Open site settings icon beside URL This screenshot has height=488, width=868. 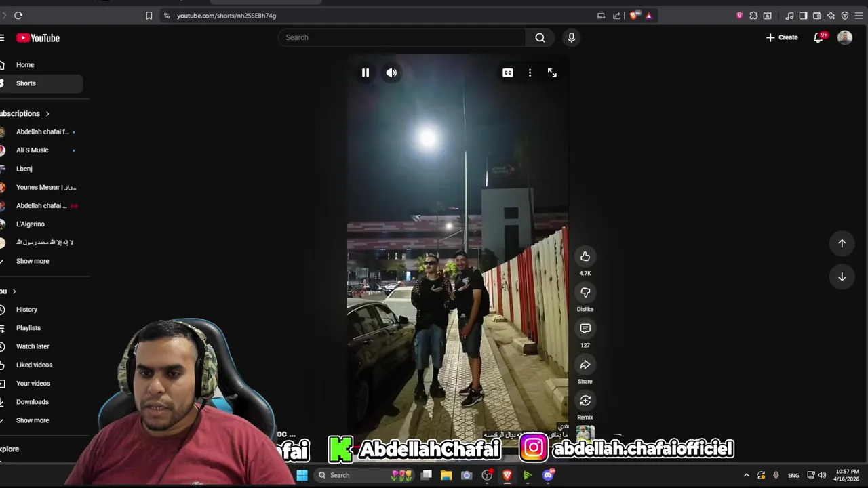tap(167, 16)
